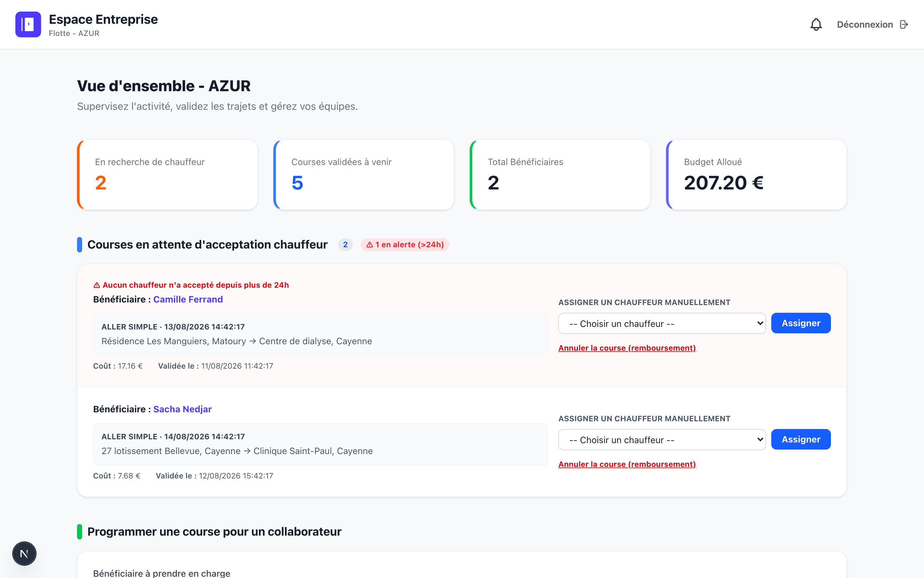The width and height of the screenshot is (924, 578).
Task: Click the 'Total Bénéficiaires' card
Action: click(560, 175)
